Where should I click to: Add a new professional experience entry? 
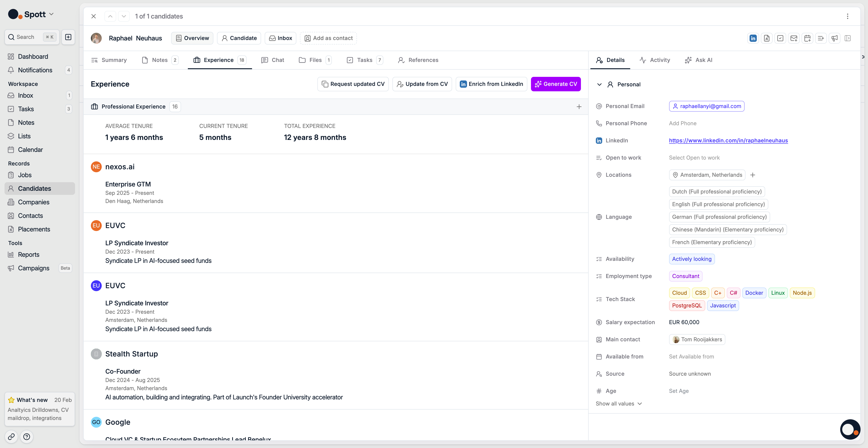579,107
